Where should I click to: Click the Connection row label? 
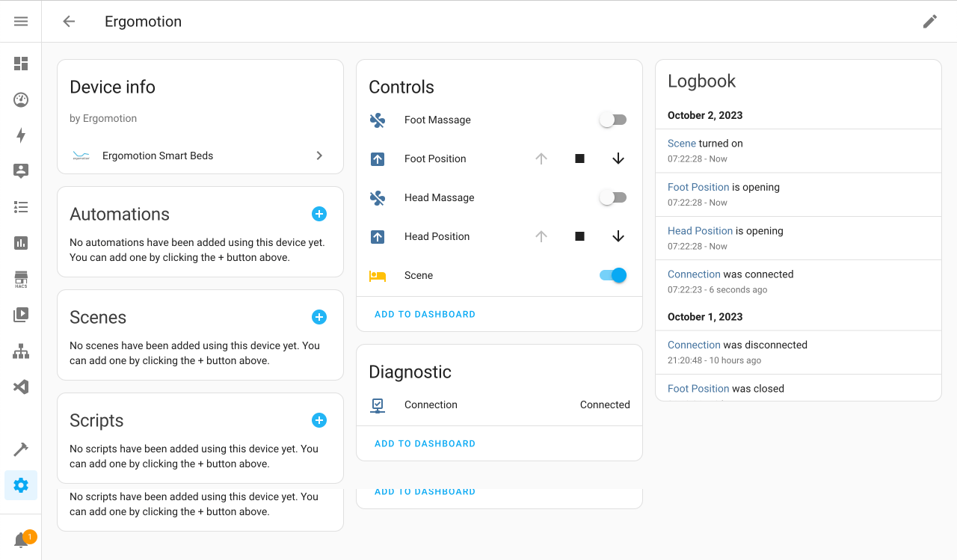431,404
